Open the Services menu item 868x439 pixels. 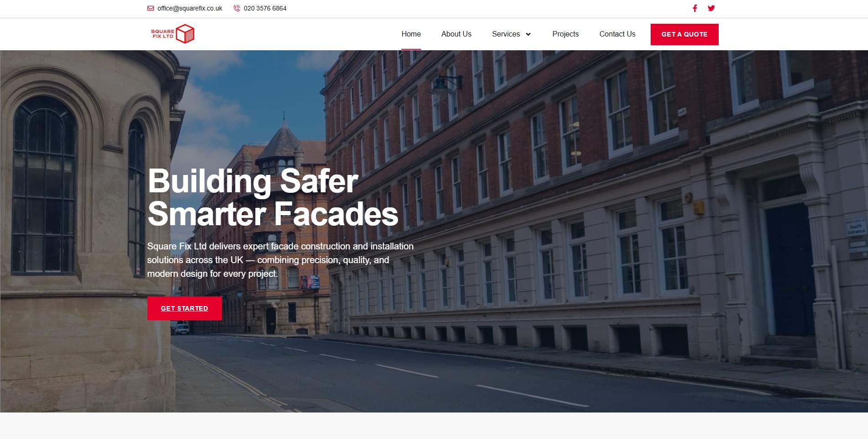pos(506,34)
